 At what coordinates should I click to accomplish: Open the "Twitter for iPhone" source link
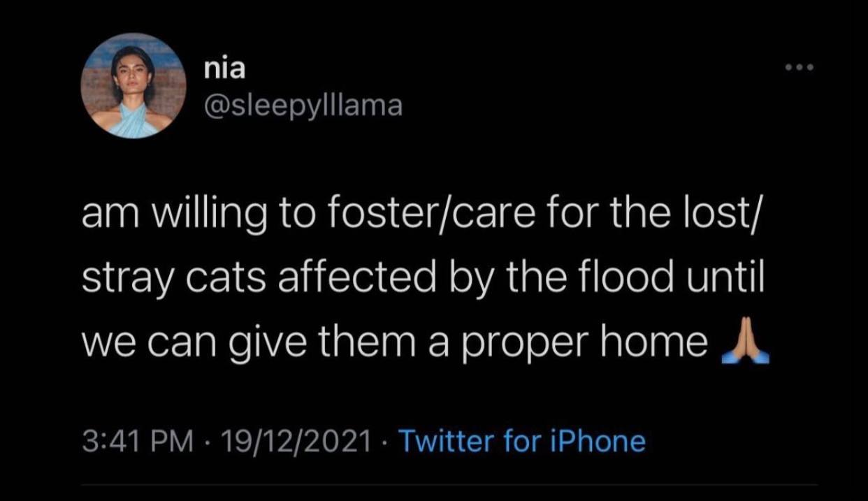coord(521,442)
